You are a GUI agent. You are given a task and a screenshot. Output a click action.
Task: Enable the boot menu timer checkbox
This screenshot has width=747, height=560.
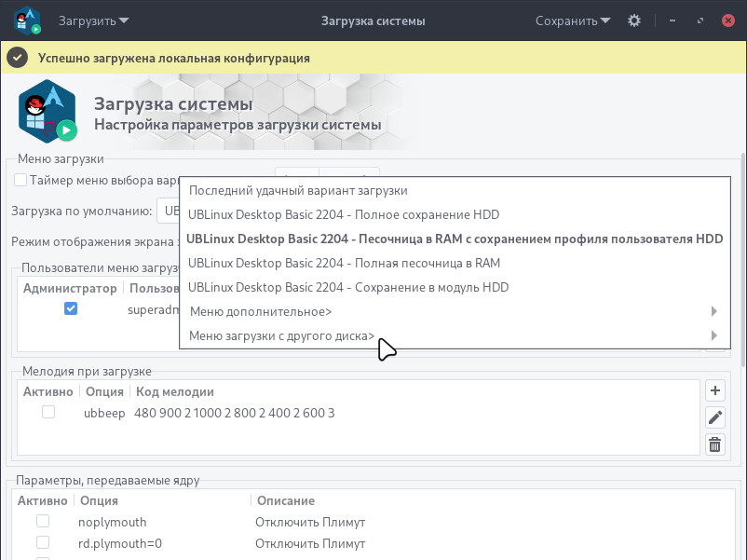coord(20,180)
